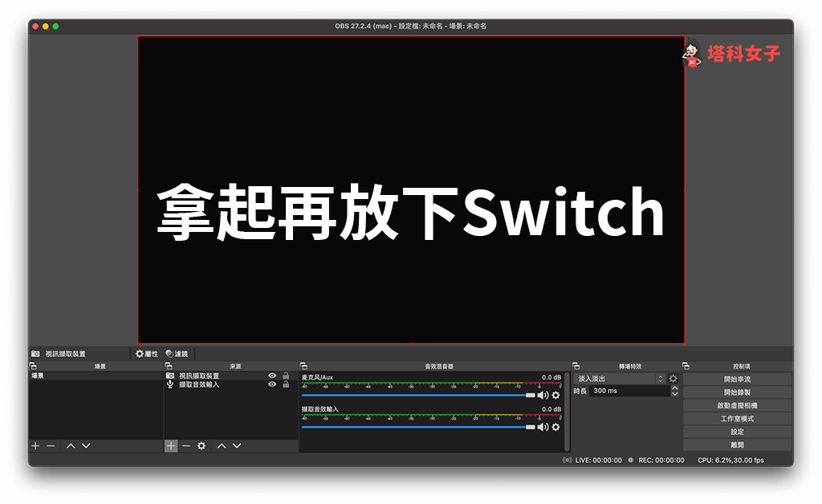Image resolution: width=822 pixels, height=504 pixels.
Task: Hide the 視訊擷取裝置 source using eye icon
Action: [x=272, y=376]
